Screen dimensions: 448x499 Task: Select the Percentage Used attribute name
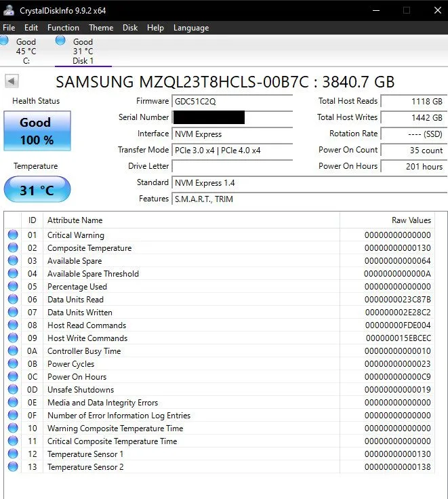pyautogui.click(x=77, y=287)
